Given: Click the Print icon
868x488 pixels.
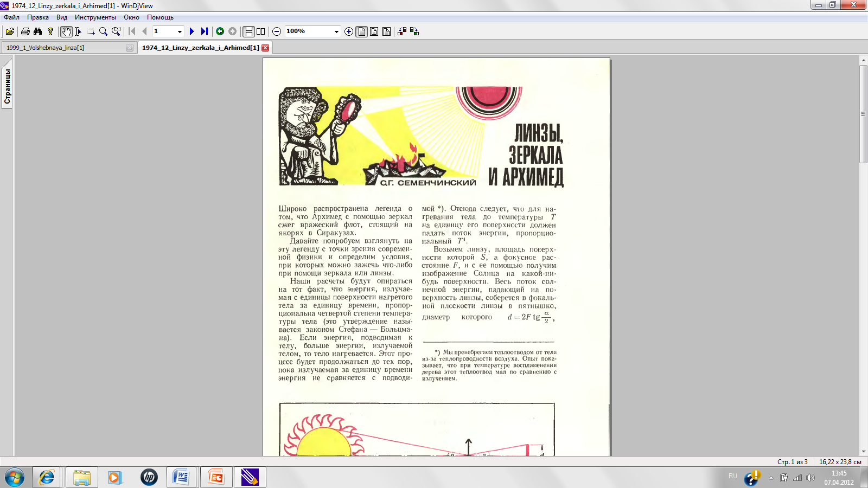Looking at the screenshot, I should pos(25,31).
